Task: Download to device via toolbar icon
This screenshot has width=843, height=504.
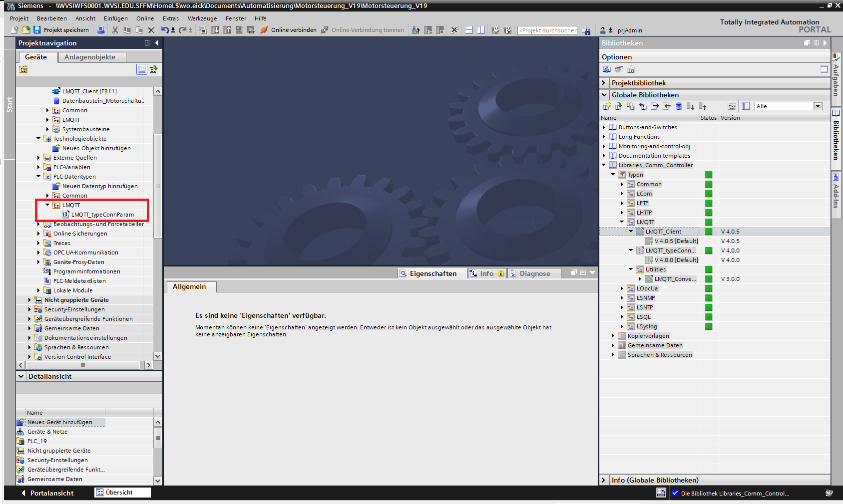Action: 215,30
